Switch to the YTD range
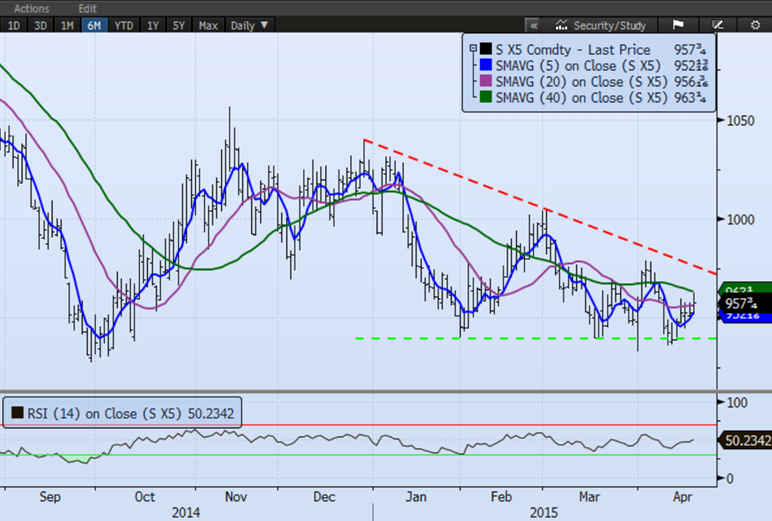This screenshot has width=772, height=521. point(124,24)
